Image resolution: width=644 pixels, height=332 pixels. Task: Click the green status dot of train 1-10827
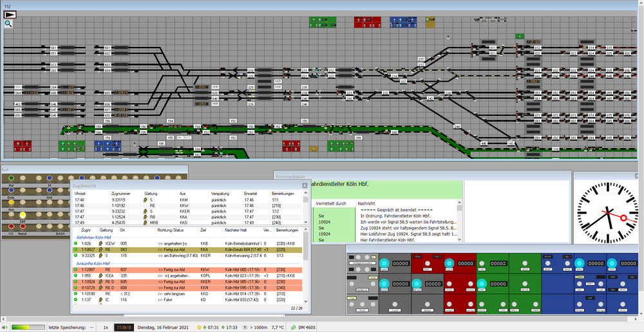[x=75, y=250]
